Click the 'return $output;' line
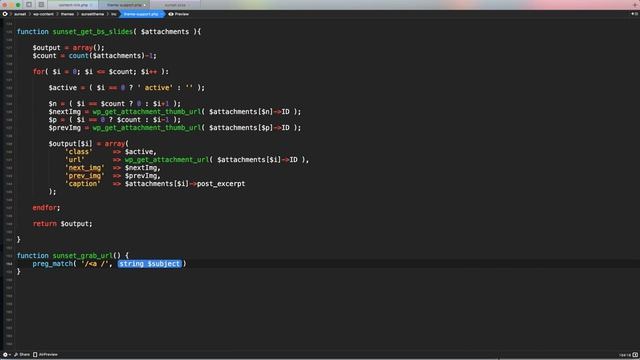This screenshot has width=640, height=360. (62, 224)
